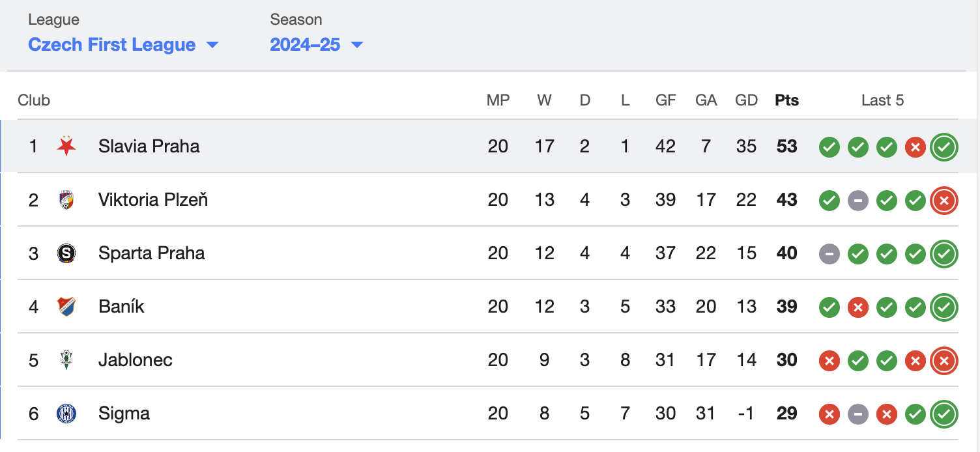Click Viktoria Plzeň's grey draw icon in Last 5
Screen dimensions: 980x452
tap(857, 201)
